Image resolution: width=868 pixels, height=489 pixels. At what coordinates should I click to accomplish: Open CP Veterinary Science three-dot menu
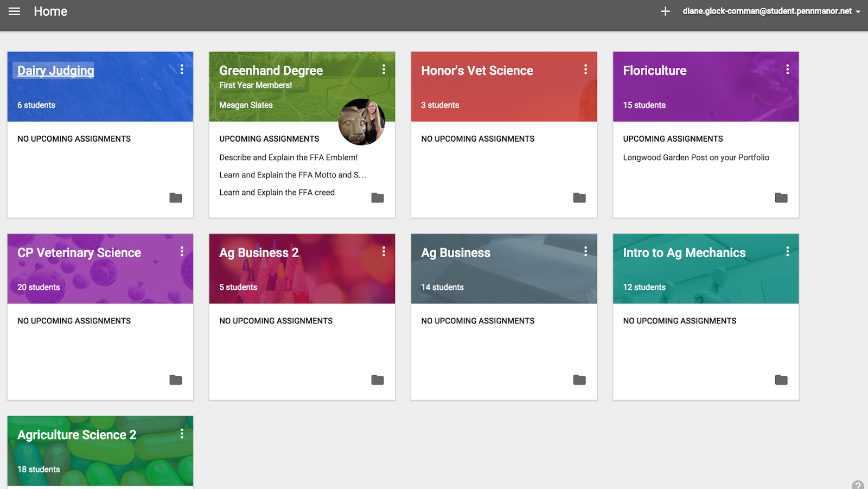(x=182, y=251)
